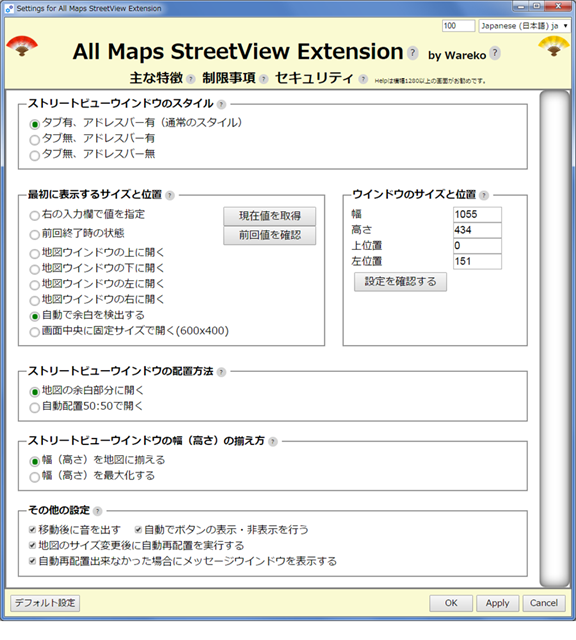Image resolution: width=576 pixels, height=640 pixels.
Task: Click the 高さ input field showing 434
Action: click(x=477, y=230)
